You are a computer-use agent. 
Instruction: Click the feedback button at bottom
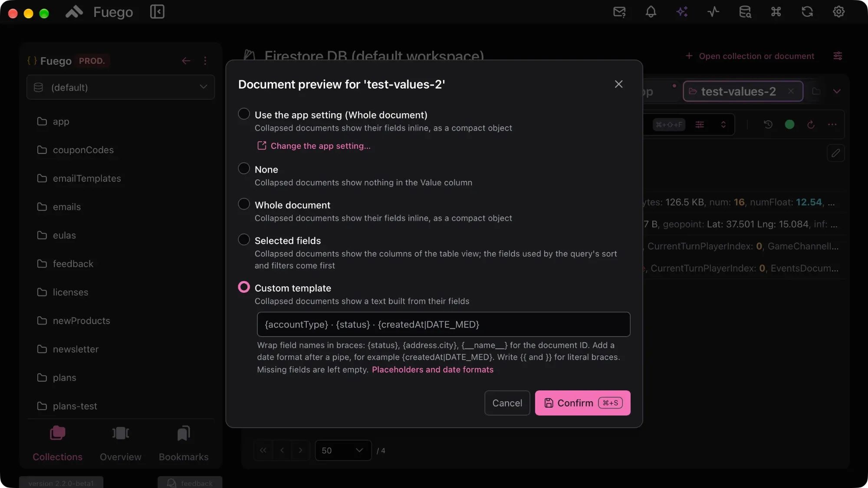click(x=190, y=483)
